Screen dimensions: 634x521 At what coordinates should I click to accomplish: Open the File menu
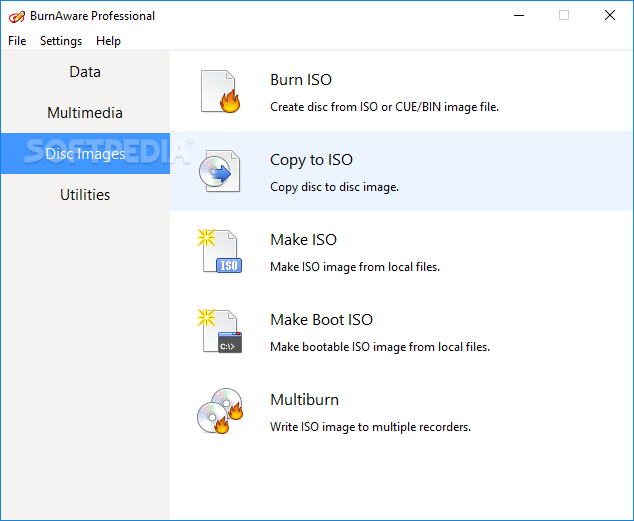[17, 41]
